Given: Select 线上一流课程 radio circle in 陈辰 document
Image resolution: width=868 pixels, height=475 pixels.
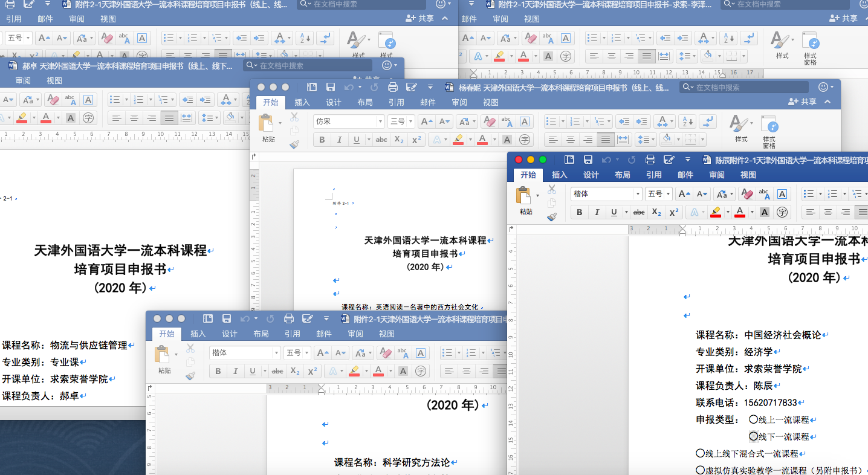Looking at the screenshot, I should 753,419.
